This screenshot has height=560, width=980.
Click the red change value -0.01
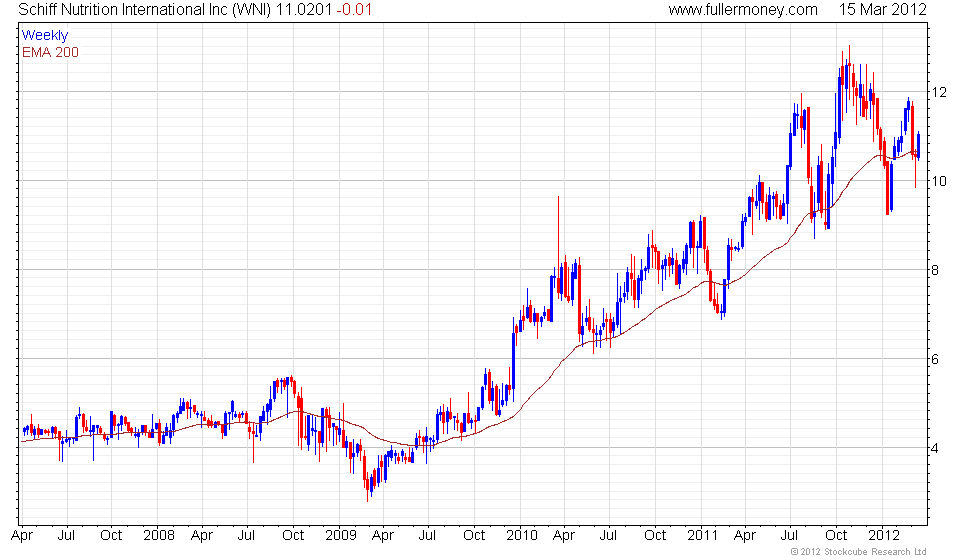(x=354, y=10)
